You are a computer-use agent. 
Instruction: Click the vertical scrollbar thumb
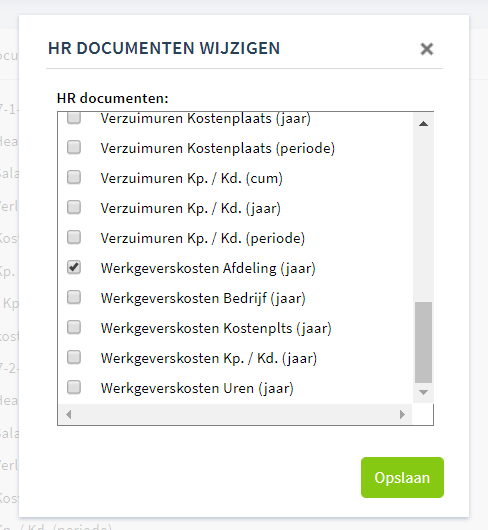423,342
